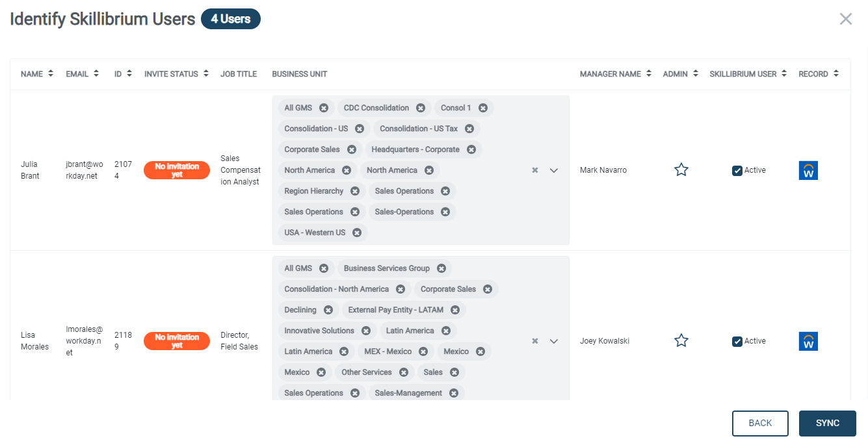Close the Identify Skillibrium Users dialog
Screen dimensions: 868x443
tap(845, 19)
